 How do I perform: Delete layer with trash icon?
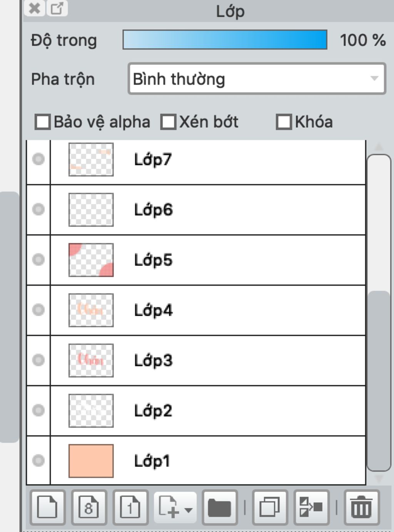click(361, 507)
